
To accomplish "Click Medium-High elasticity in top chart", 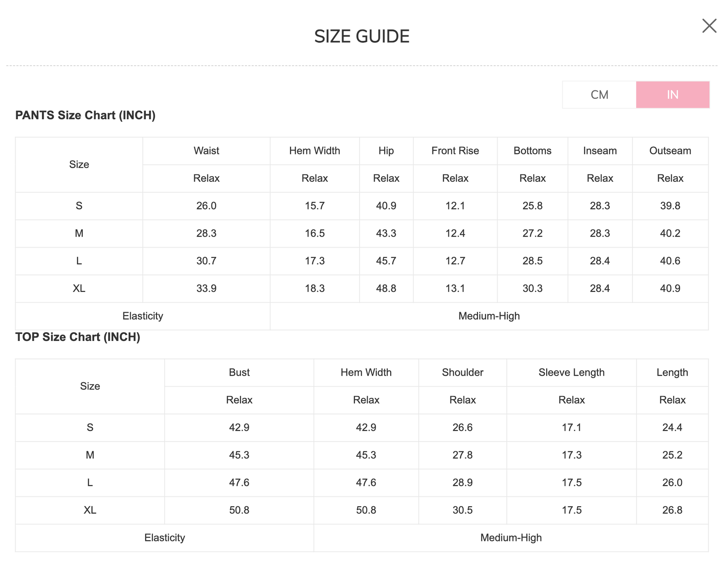I will 511,538.
